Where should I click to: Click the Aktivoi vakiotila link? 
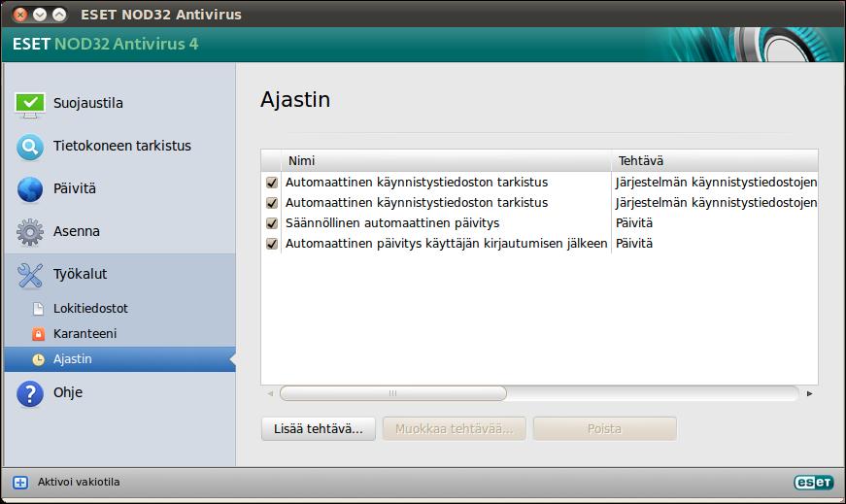pyautogui.click(x=79, y=482)
